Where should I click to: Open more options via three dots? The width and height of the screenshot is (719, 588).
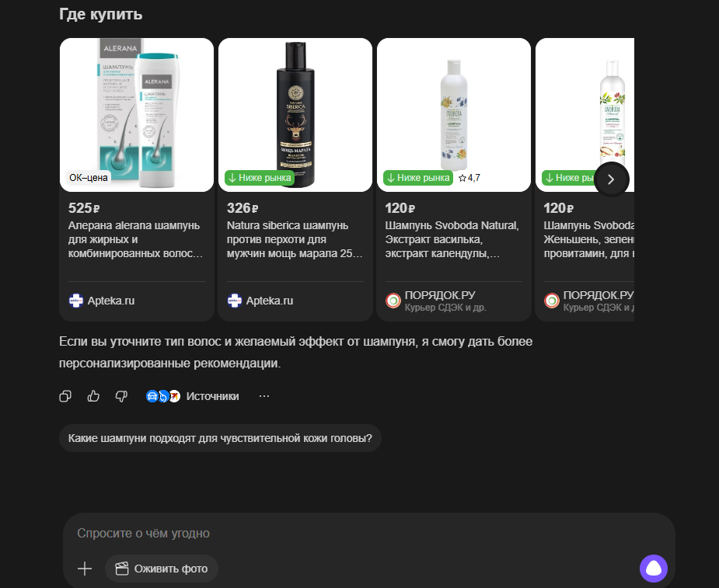click(x=264, y=396)
